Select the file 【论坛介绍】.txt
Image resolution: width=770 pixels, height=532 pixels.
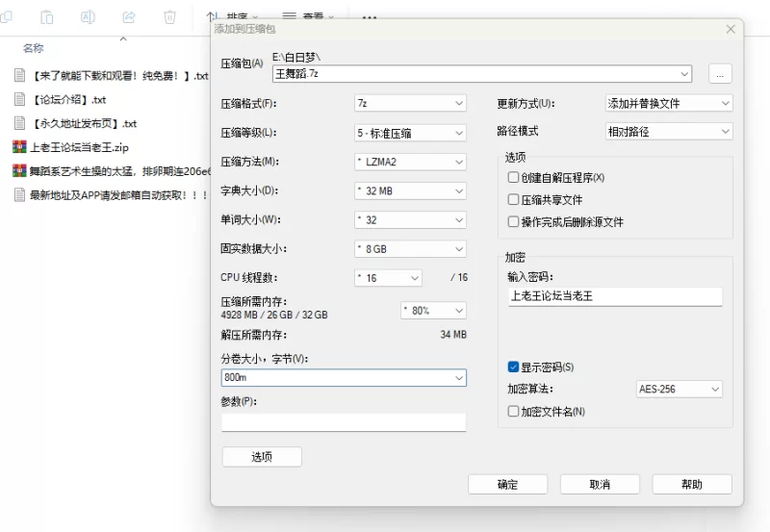click(x=68, y=100)
